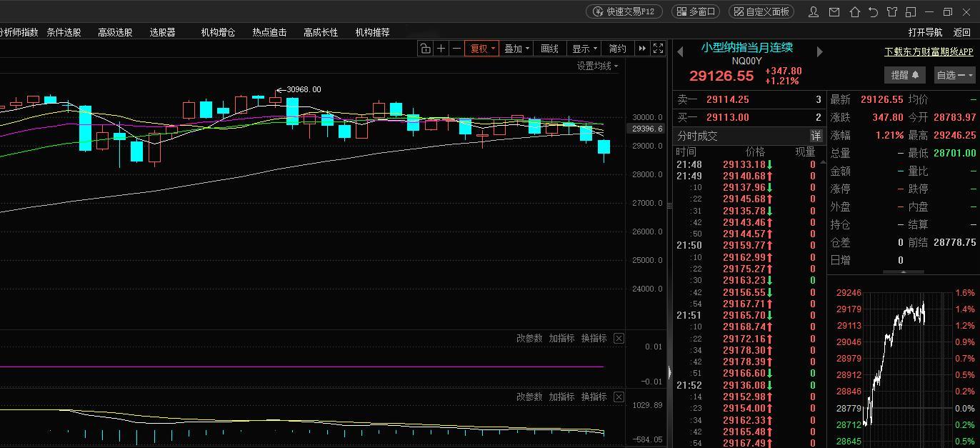Open the quick trade 快速交易F12 button
Viewport: 980px width, 448px height.
click(624, 11)
